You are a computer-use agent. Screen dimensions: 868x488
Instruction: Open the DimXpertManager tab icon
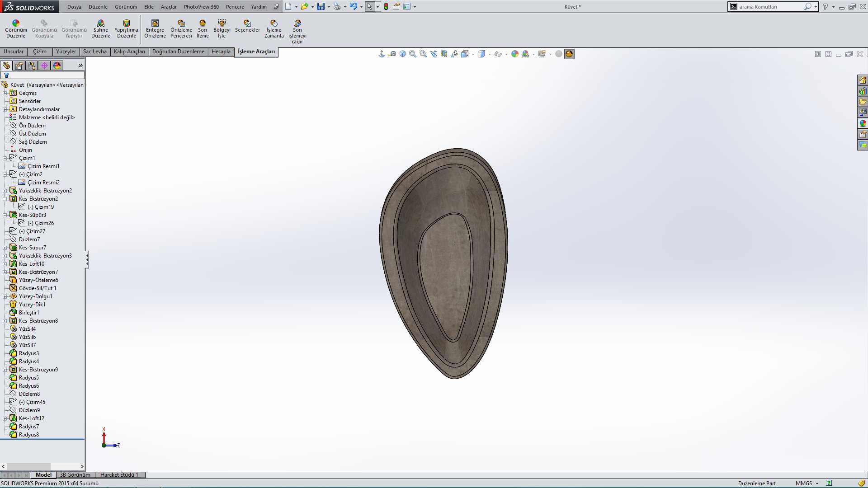[x=44, y=66]
